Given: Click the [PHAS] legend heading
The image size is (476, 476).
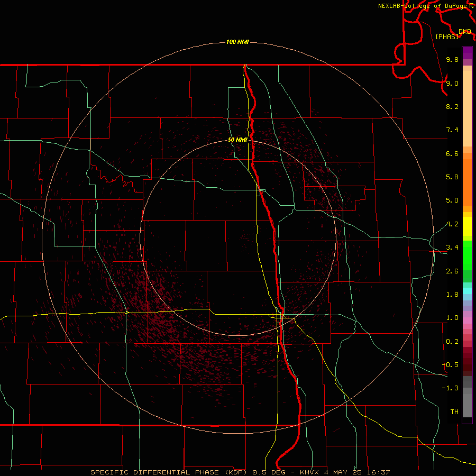Looking at the screenshot, I should tap(447, 36).
